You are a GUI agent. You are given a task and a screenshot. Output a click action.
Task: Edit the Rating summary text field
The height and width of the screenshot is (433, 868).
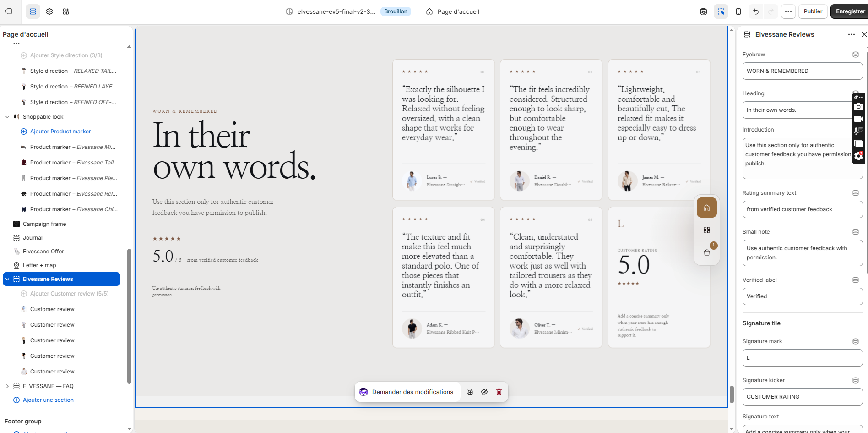802,209
